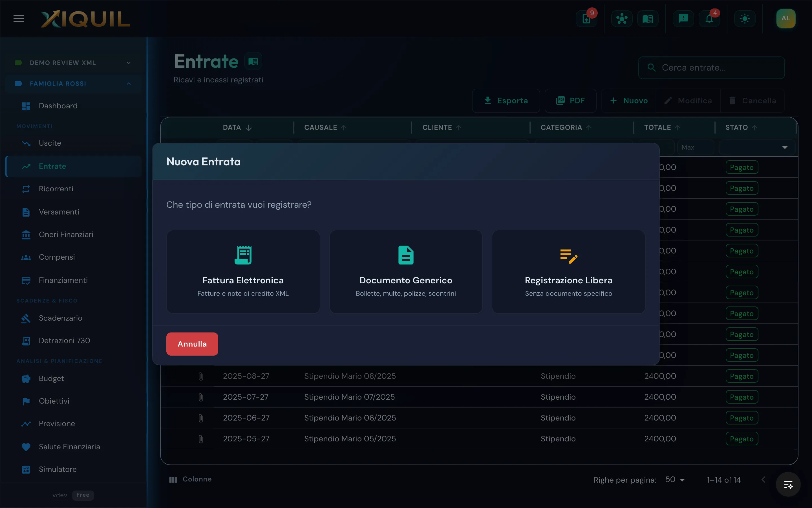Image resolution: width=812 pixels, height=508 pixels.
Task: Go to Uscite in the sidebar
Action: [x=74, y=143]
